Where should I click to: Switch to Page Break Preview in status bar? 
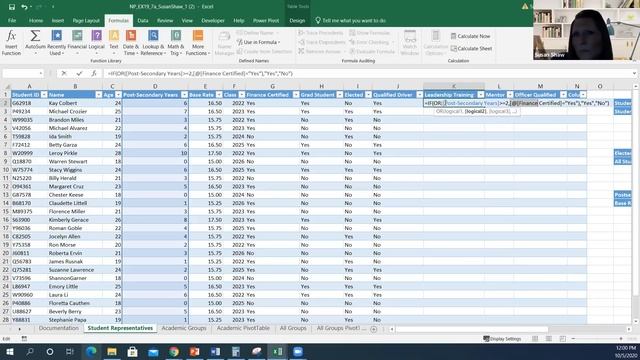pos(563,339)
